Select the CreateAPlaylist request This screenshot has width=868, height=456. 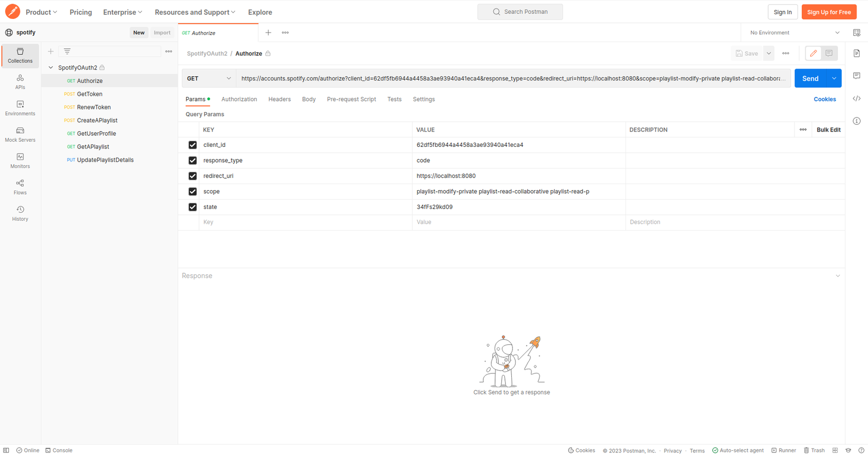tap(110, 121)
